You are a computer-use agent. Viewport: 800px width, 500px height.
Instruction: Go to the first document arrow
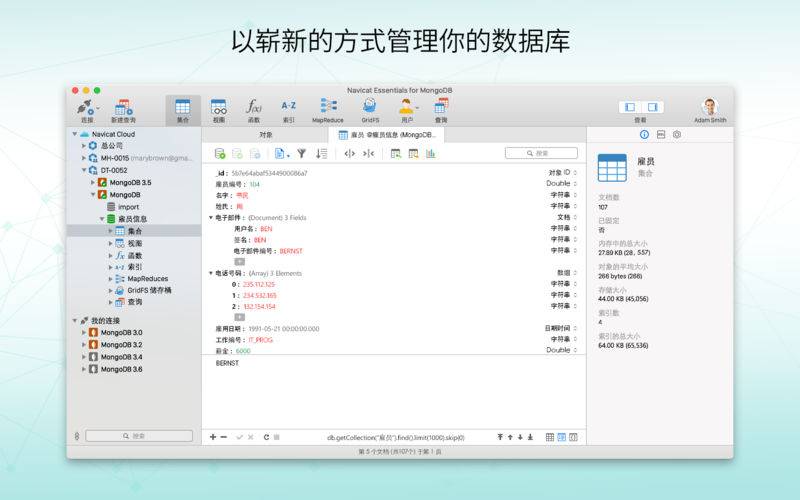click(500, 437)
